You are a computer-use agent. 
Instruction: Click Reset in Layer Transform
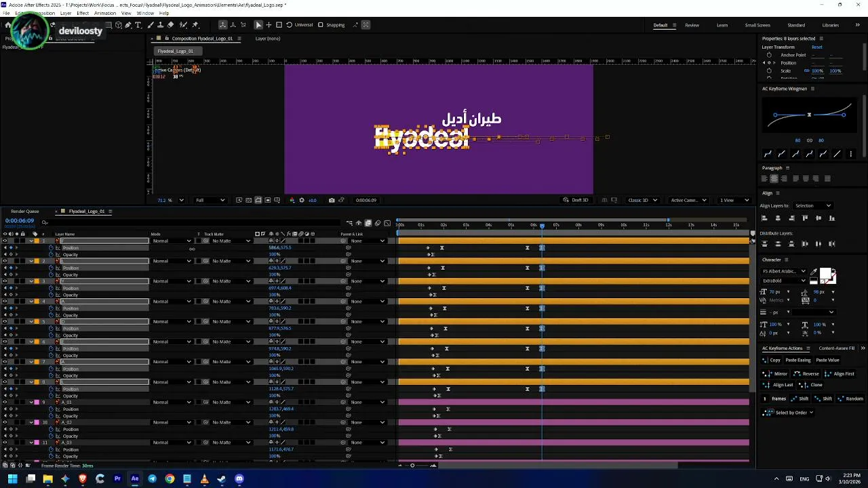pyautogui.click(x=817, y=47)
